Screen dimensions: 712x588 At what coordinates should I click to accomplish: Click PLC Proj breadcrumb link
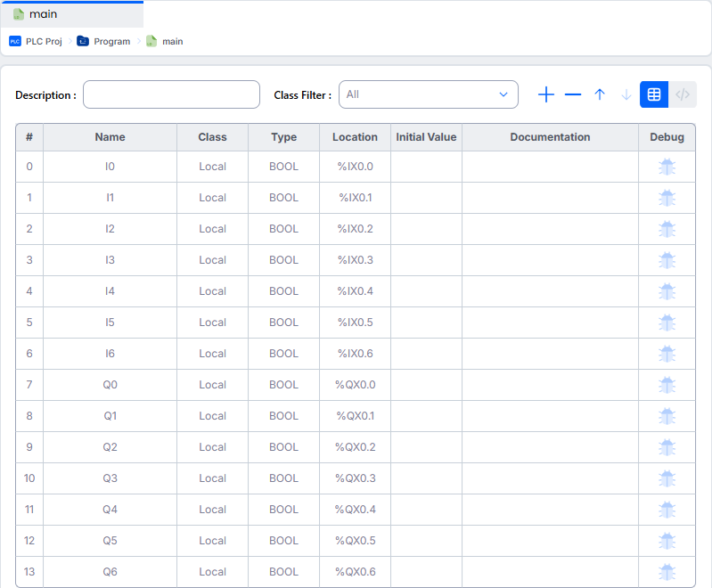(x=44, y=41)
